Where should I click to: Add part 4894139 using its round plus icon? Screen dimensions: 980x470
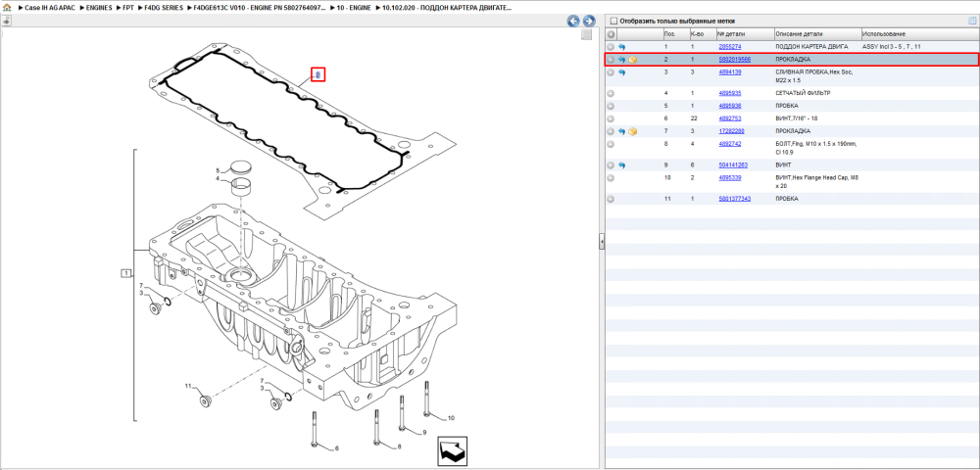coord(611,72)
